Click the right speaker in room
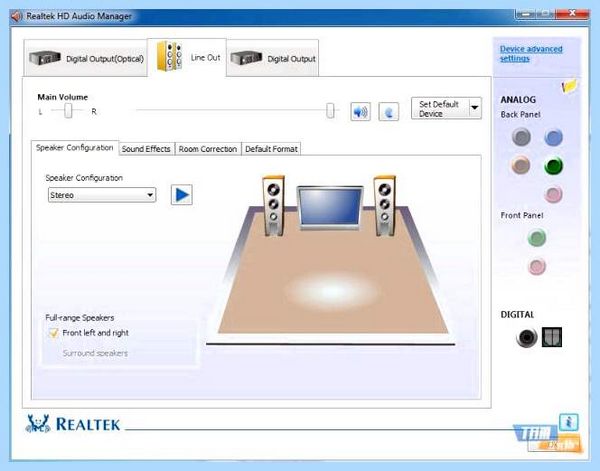The height and width of the screenshot is (471, 600). (x=385, y=205)
